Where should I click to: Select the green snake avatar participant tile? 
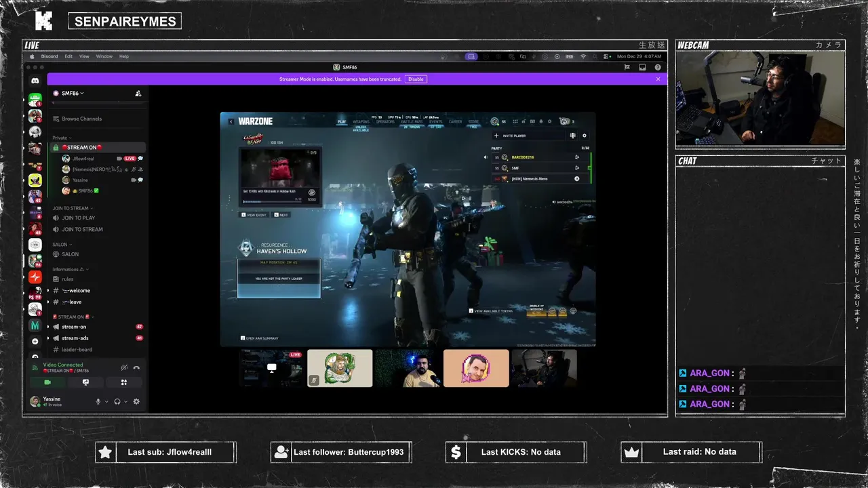pos(340,368)
